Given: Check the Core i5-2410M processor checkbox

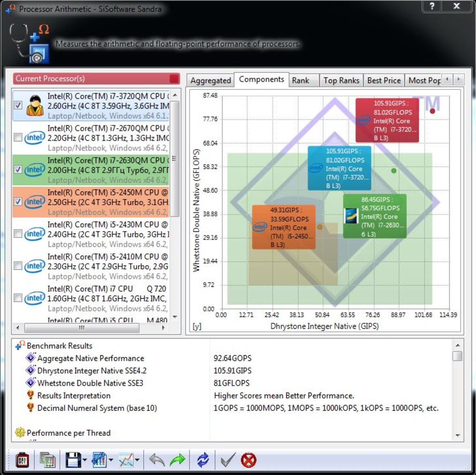Looking at the screenshot, I should [x=18, y=266].
